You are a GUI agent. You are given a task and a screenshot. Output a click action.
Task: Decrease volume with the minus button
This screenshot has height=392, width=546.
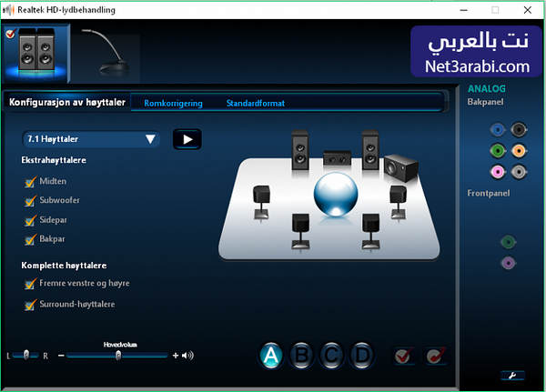(61, 356)
